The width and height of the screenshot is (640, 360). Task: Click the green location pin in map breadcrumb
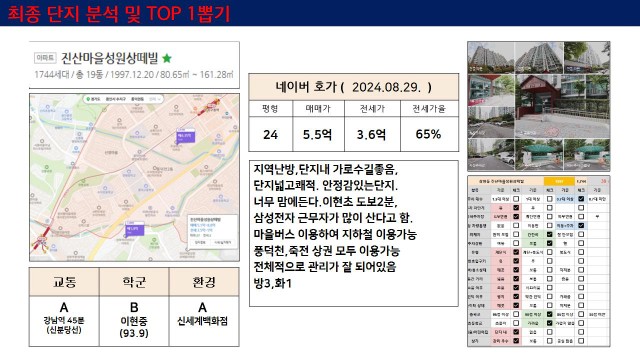click(x=88, y=99)
